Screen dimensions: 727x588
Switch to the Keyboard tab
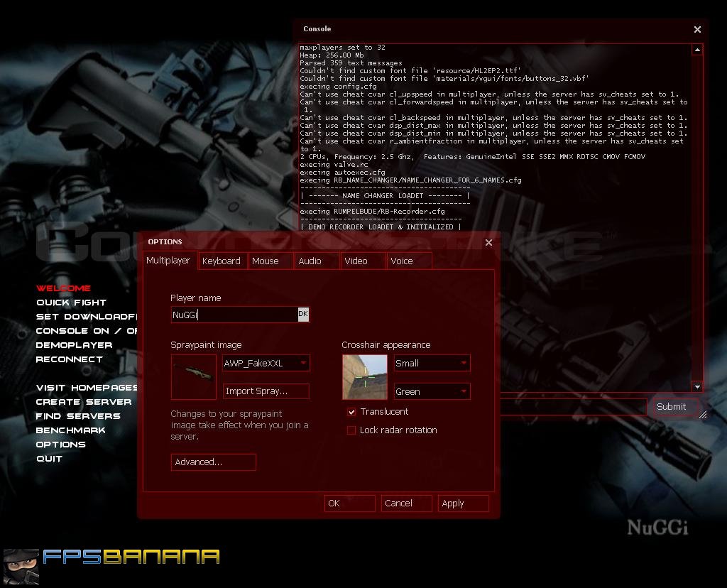coord(222,261)
